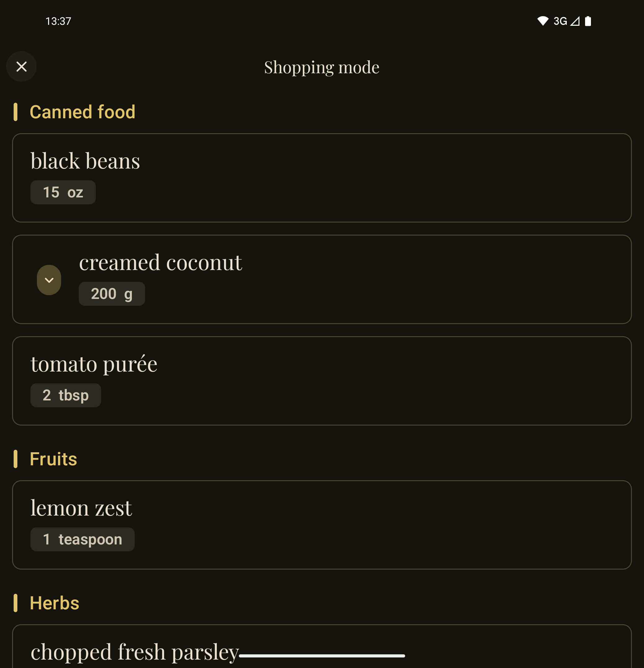Tap the 2 tbsp quantity chip

pos(66,395)
